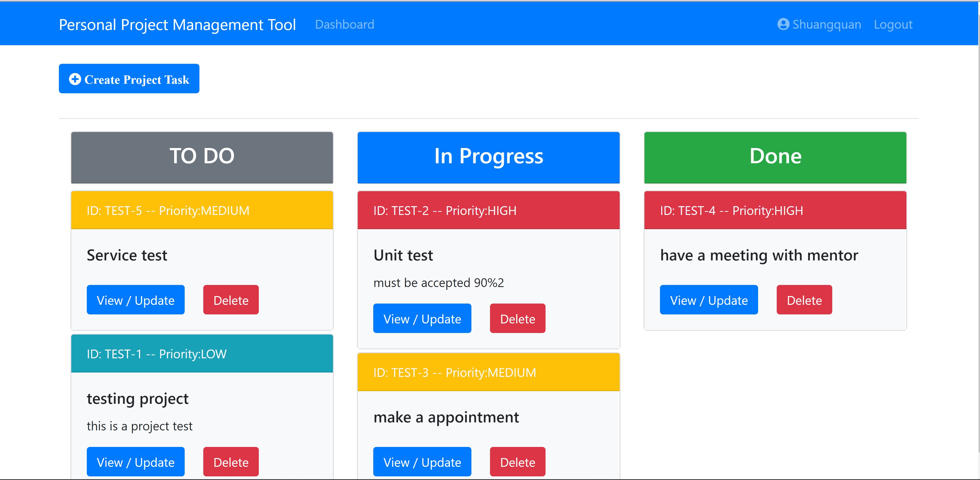Click the In Progress column header

tap(488, 158)
